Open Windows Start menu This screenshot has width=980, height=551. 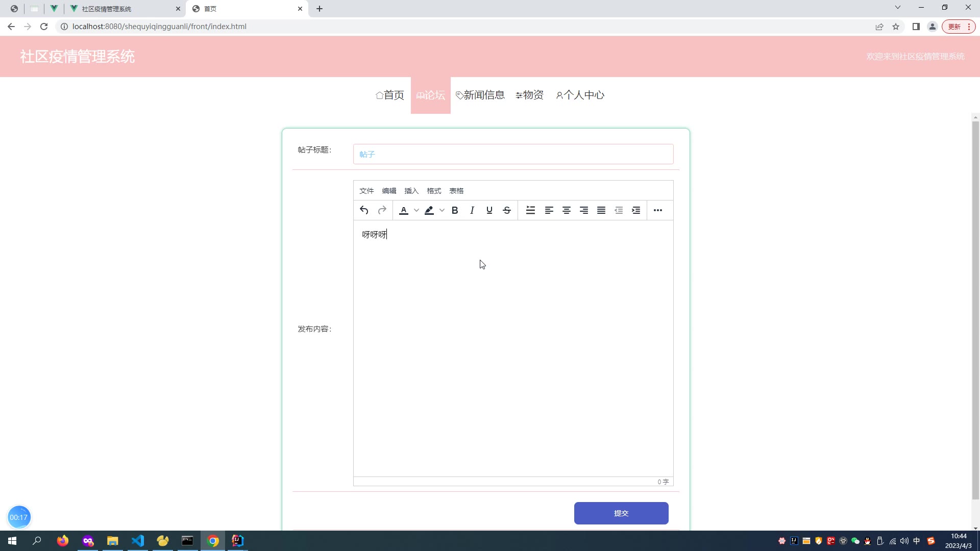12,541
